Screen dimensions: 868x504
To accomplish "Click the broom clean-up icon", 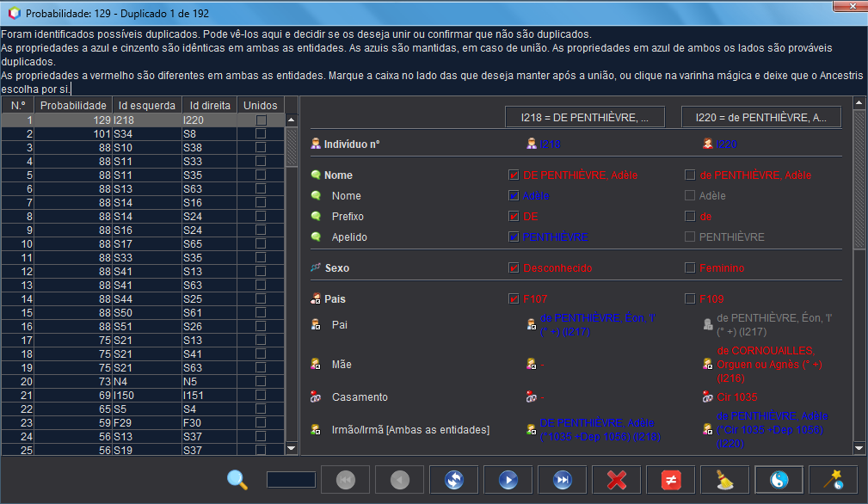I will tap(725, 480).
